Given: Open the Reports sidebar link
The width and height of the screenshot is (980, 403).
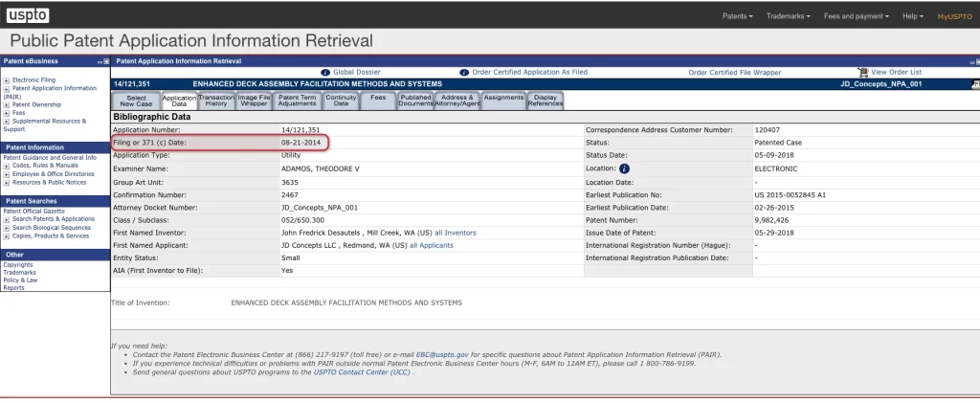Looking at the screenshot, I should pyautogui.click(x=13, y=288).
